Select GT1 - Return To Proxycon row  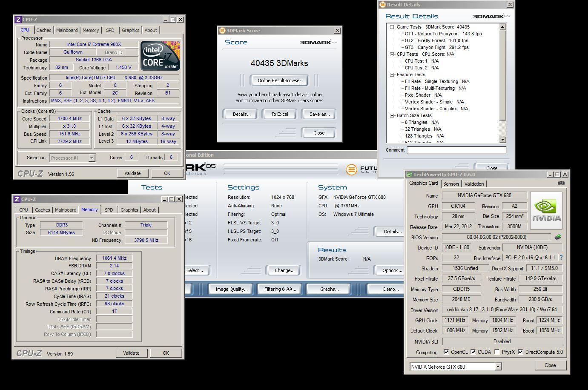443,34
